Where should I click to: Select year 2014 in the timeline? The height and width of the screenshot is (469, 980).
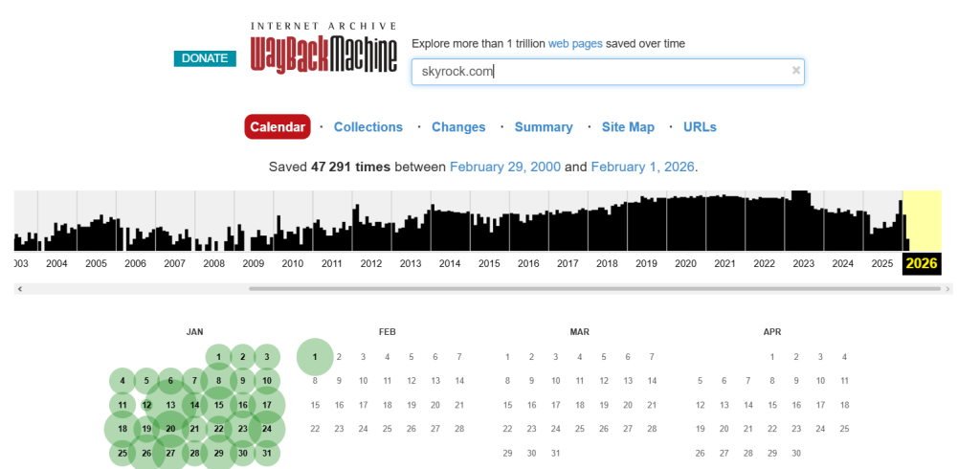[x=450, y=264]
